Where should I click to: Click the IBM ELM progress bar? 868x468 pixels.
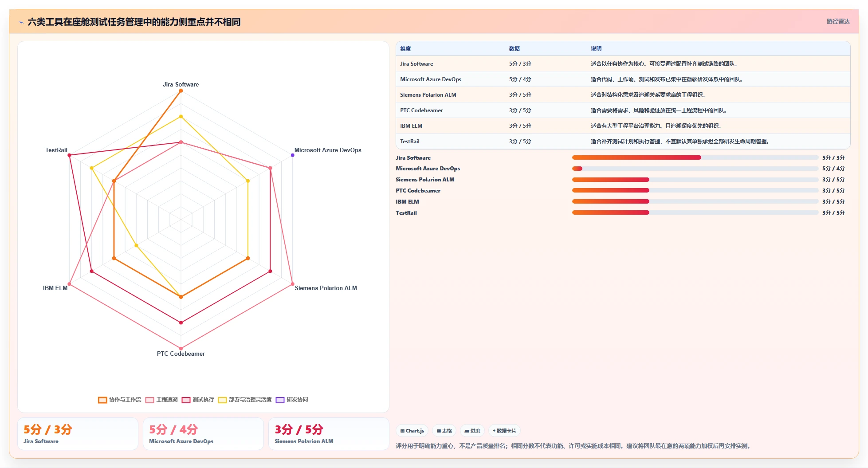pyautogui.click(x=695, y=201)
